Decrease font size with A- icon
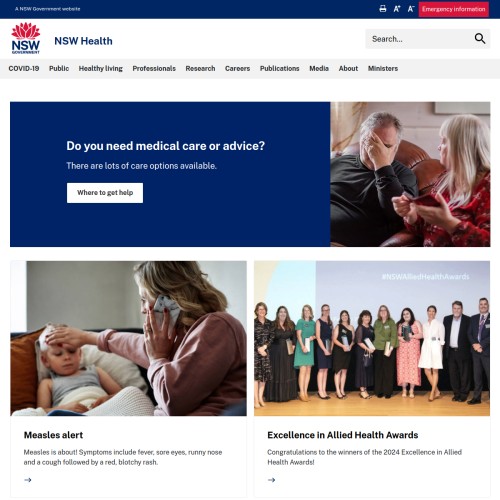Screen dimensions: 500x500 click(411, 9)
